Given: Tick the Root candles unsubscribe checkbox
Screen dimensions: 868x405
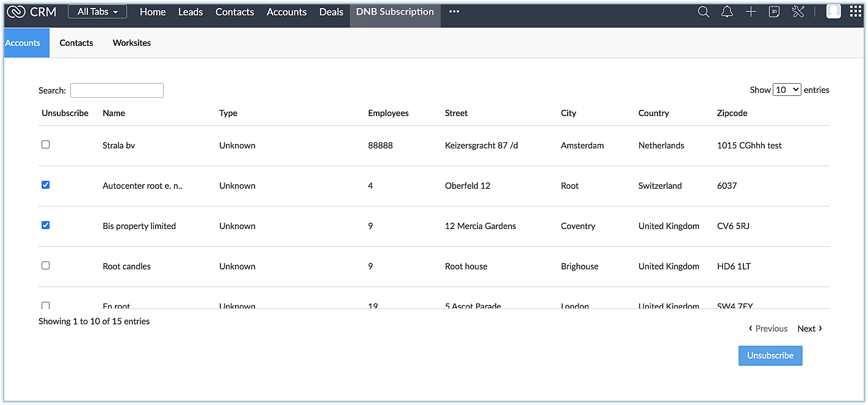Looking at the screenshot, I should (x=46, y=266).
